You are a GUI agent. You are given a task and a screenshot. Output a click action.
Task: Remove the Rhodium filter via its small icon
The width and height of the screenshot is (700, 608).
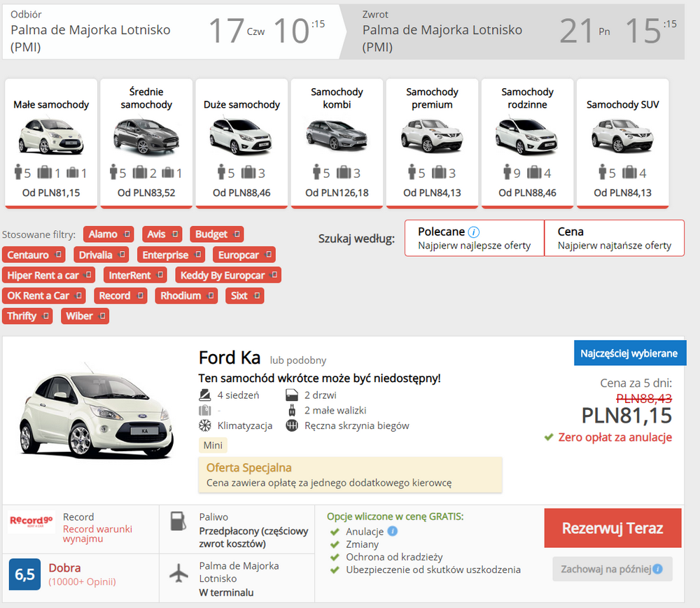coord(211,295)
